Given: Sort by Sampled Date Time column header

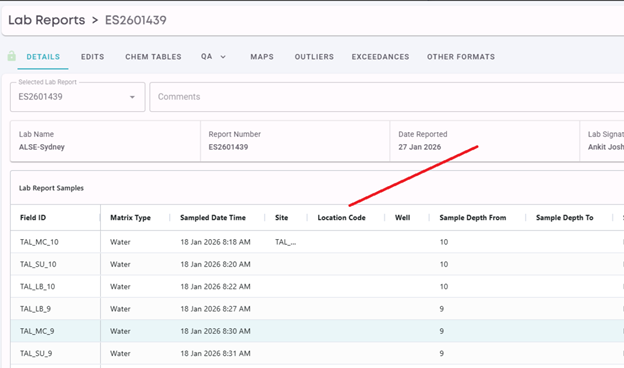Looking at the screenshot, I should click(x=213, y=218).
